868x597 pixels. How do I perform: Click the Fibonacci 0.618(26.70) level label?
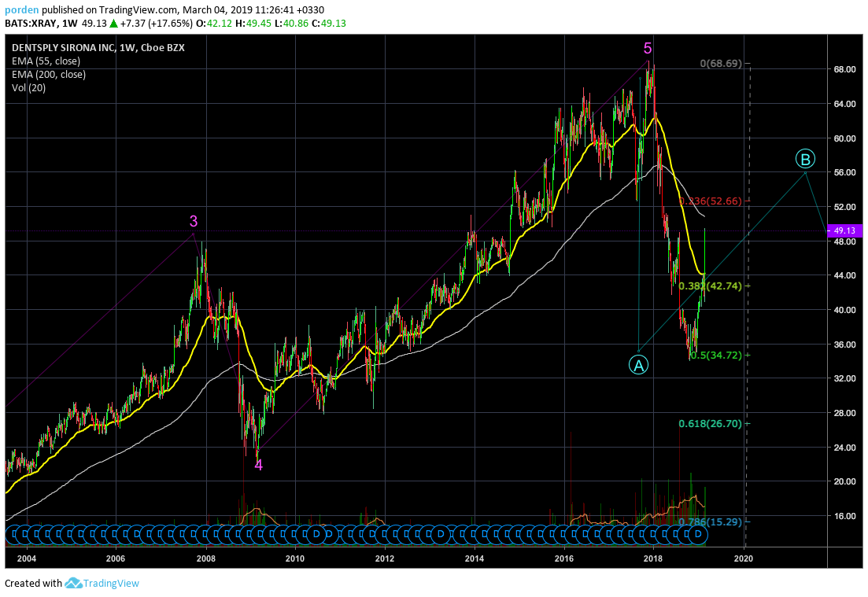[711, 424]
